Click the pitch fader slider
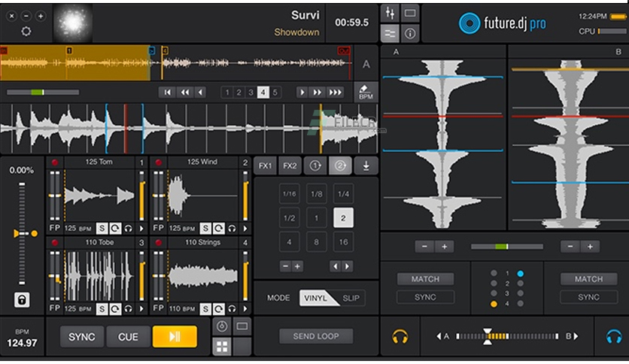This screenshot has height=364, width=629. pyautogui.click(x=22, y=234)
